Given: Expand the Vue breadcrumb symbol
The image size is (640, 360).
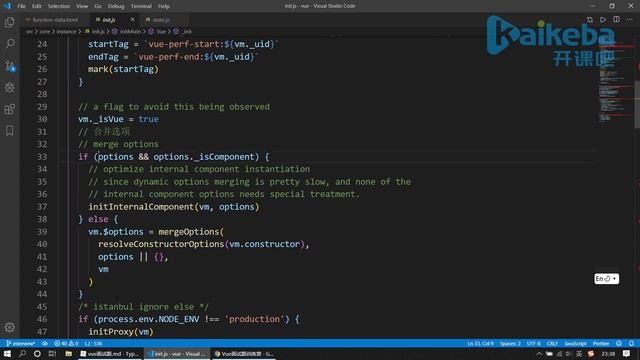Looking at the screenshot, I should pyautogui.click(x=157, y=31).
